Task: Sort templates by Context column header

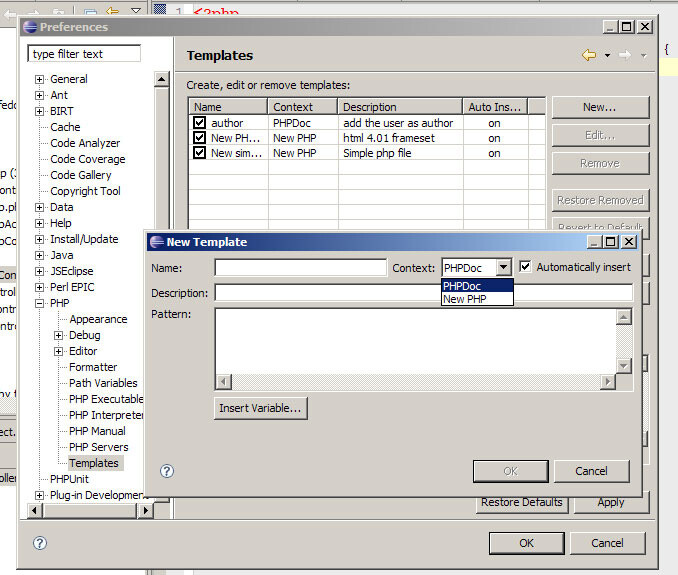Action: [303, 107]
